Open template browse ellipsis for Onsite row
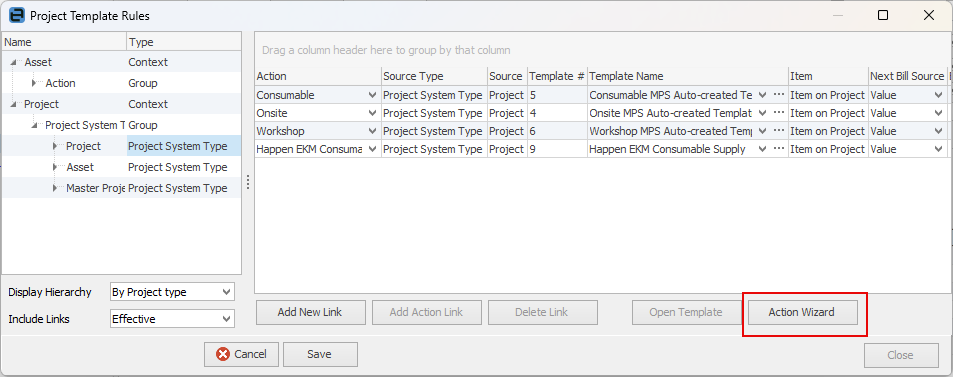This screenshot has width=953, height=377. (779, 113)
